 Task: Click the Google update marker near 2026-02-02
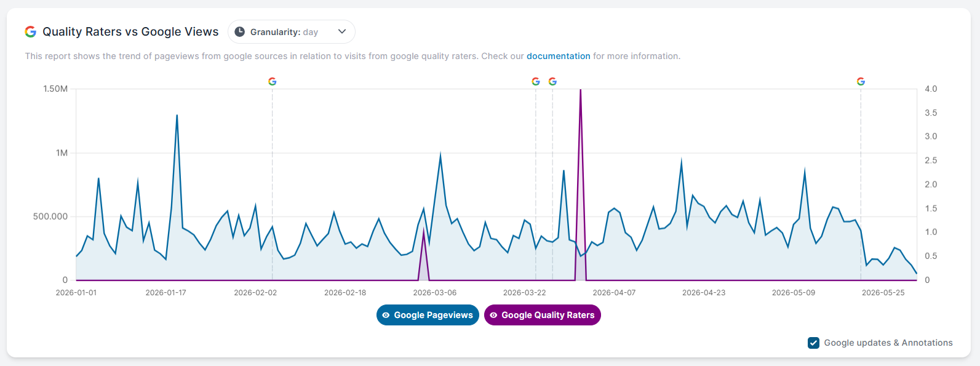click(x=273, y=81)
